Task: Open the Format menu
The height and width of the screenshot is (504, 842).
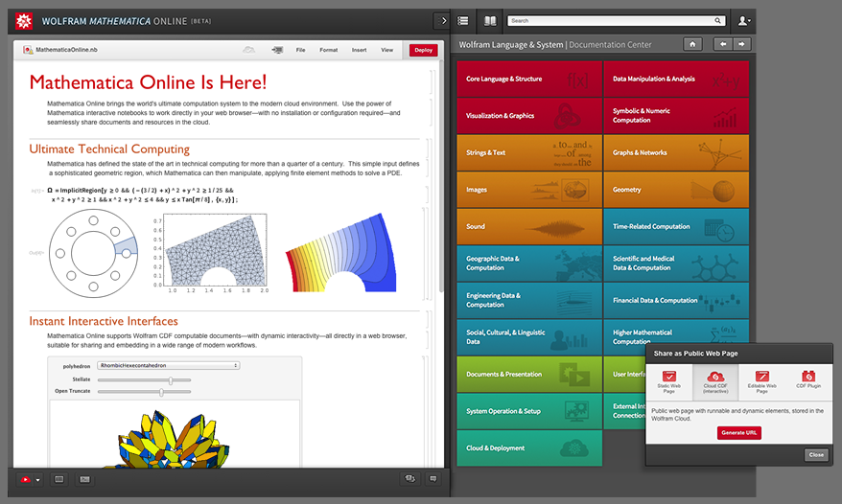Action: pos(329,50)
